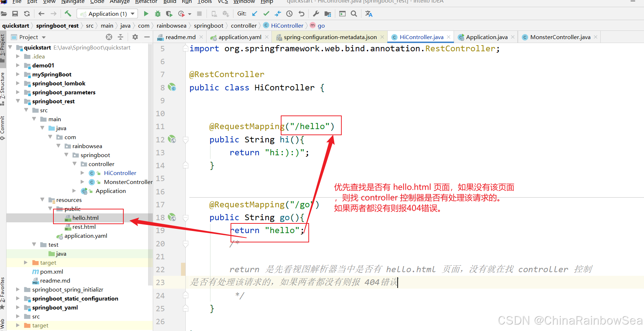644x331 pixels.
Task: Click the Collapse All icon in Project panel
Action: (x=120, y=37)
